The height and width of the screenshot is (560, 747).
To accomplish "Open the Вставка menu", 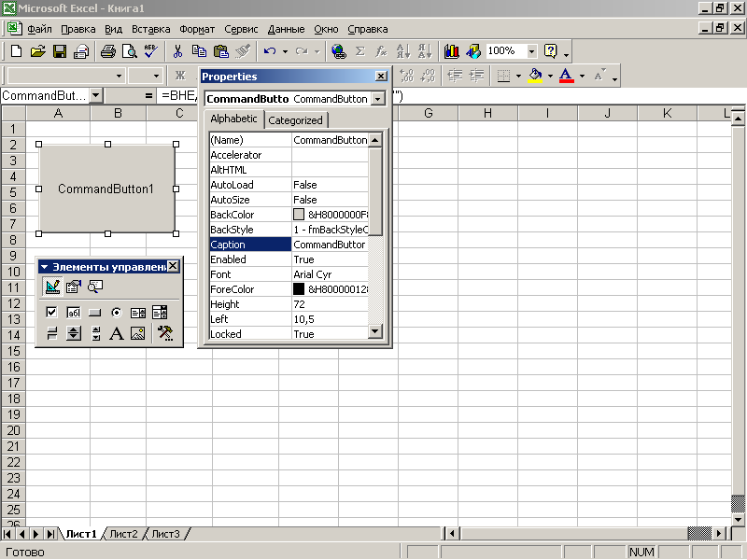I will coord(151,29).
